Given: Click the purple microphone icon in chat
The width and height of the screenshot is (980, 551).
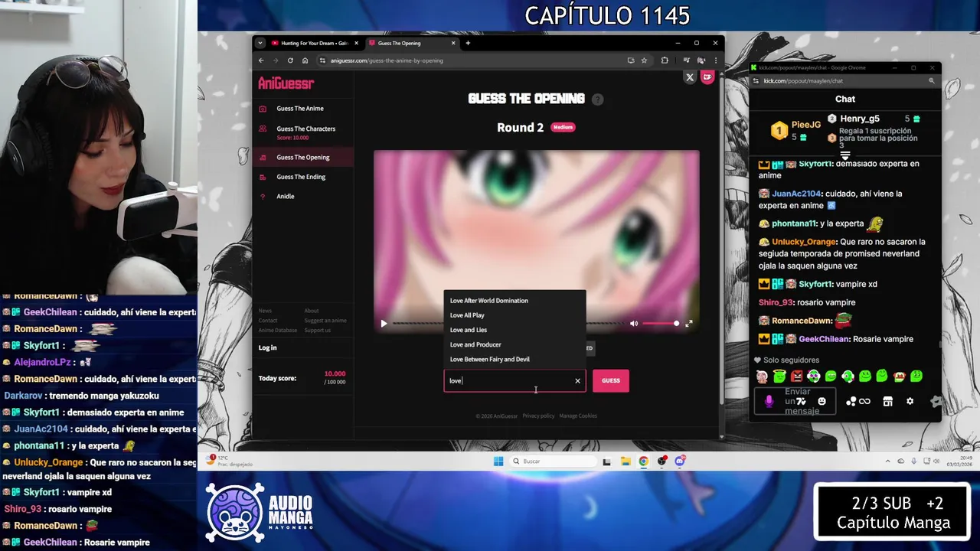Looking at the screenshot, I should (x=769, y=401).
